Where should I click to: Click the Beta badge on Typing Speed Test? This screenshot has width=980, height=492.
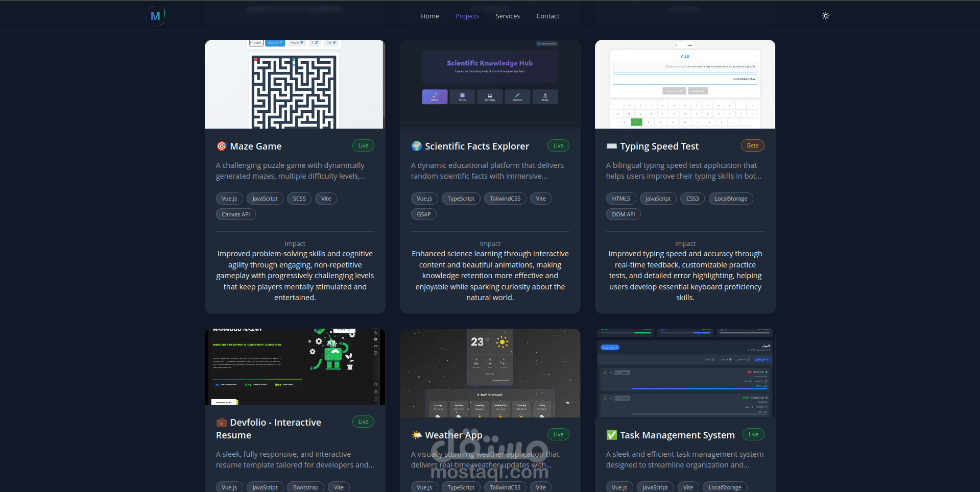(752, 146)
